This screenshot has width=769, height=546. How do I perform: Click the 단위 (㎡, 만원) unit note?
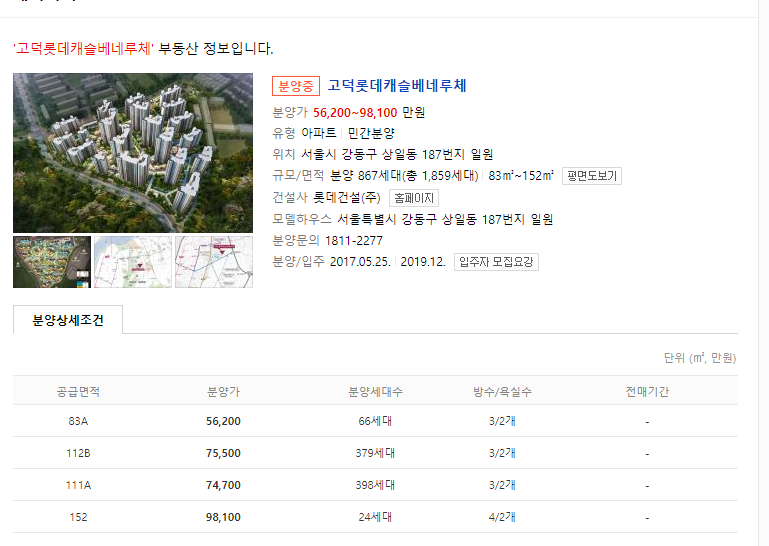coord(700,358)
